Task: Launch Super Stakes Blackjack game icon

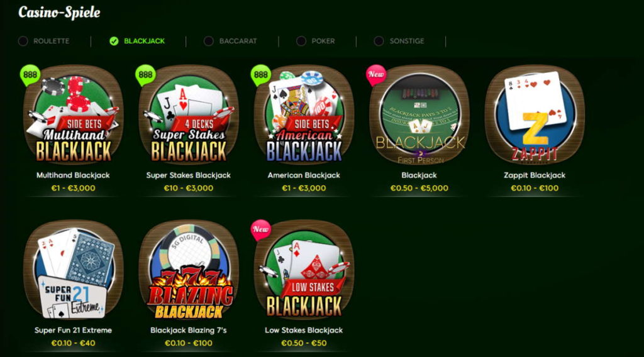Action: tap(189, 115)
